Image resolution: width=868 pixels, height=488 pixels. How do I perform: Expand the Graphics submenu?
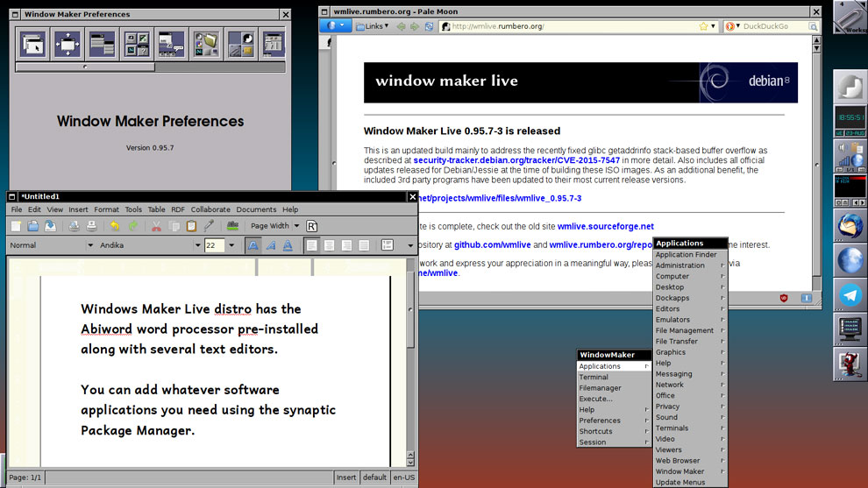pos(690,352)
